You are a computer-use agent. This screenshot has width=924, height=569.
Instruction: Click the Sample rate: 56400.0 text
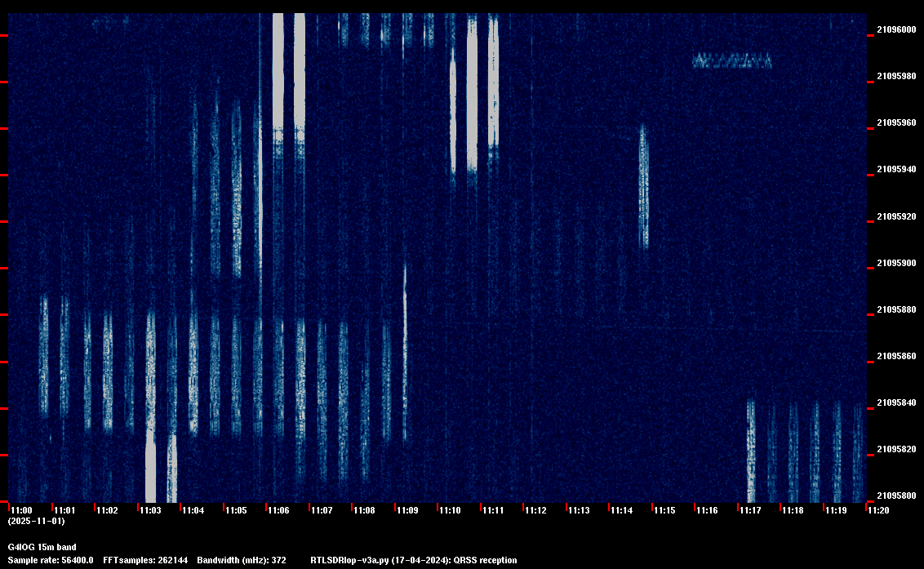pyautogui.click(x=50, y=560)
